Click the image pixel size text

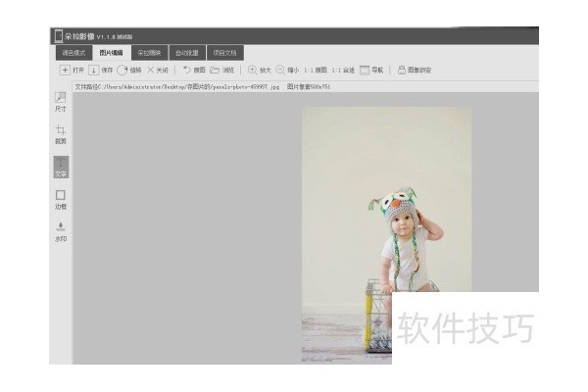pos(309,86)
